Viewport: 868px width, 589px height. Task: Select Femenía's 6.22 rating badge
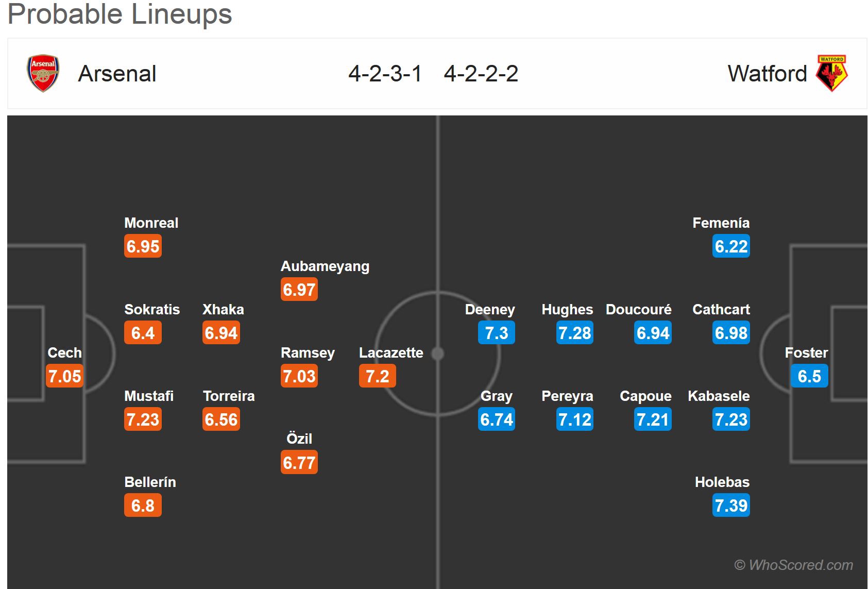[x=731, y=246]
